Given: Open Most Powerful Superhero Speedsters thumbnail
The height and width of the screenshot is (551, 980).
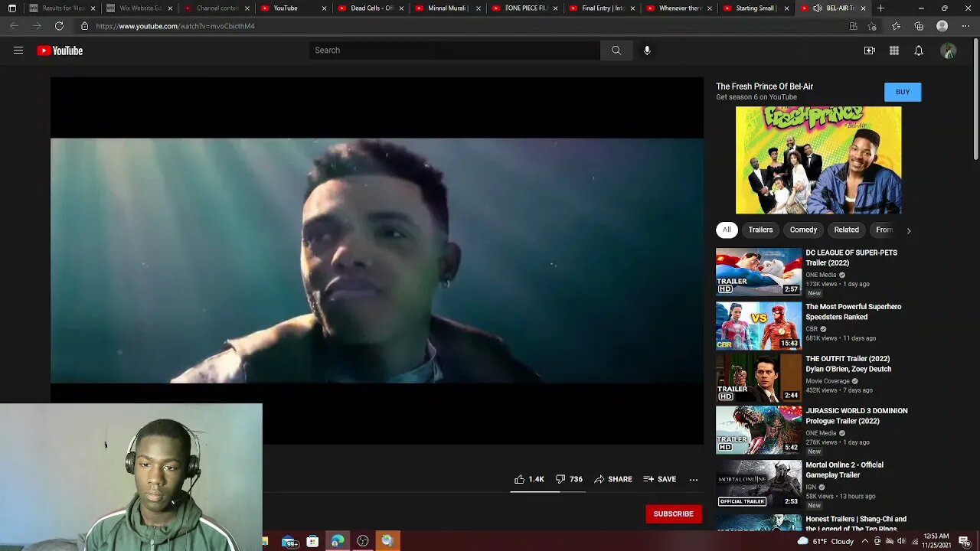Looking at the screenshot, I should tap(759, 326).
